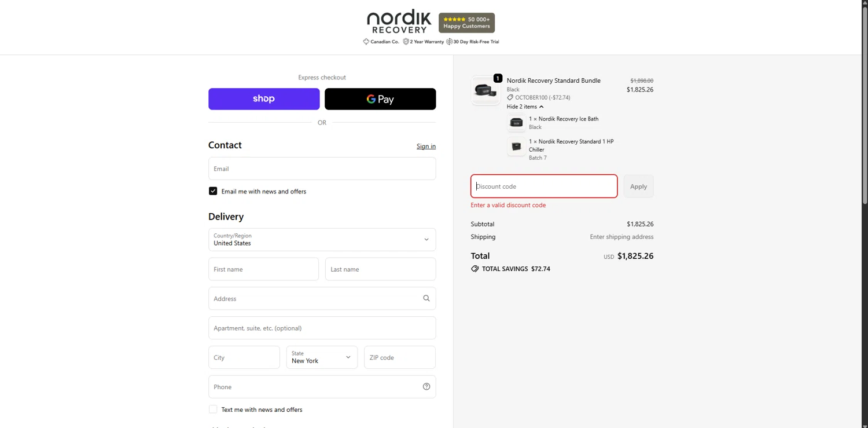Click the Ice Bath item thumbnail

(x=516, y=123)
